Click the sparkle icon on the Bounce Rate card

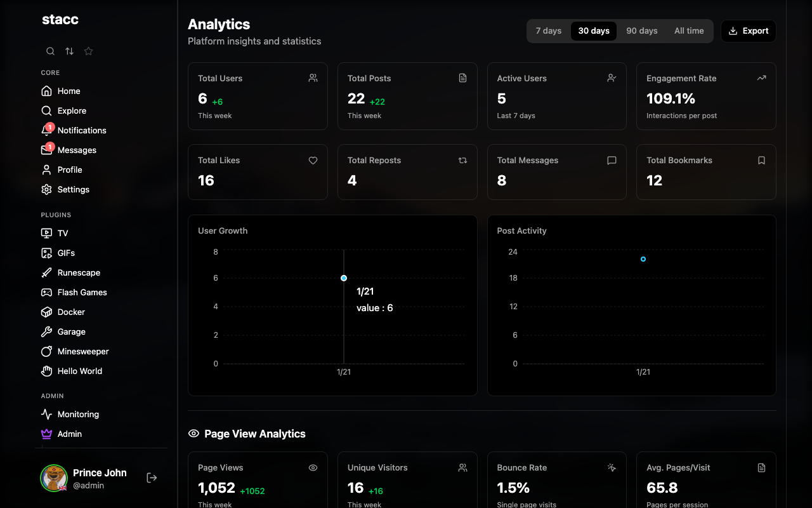click(x=612, y=467)
